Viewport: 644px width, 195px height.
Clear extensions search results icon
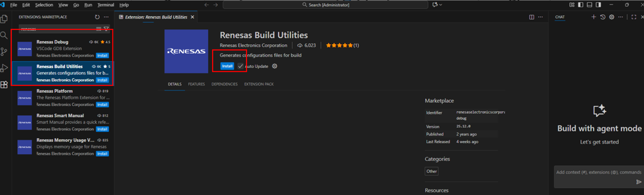click(x=99, y=29)
